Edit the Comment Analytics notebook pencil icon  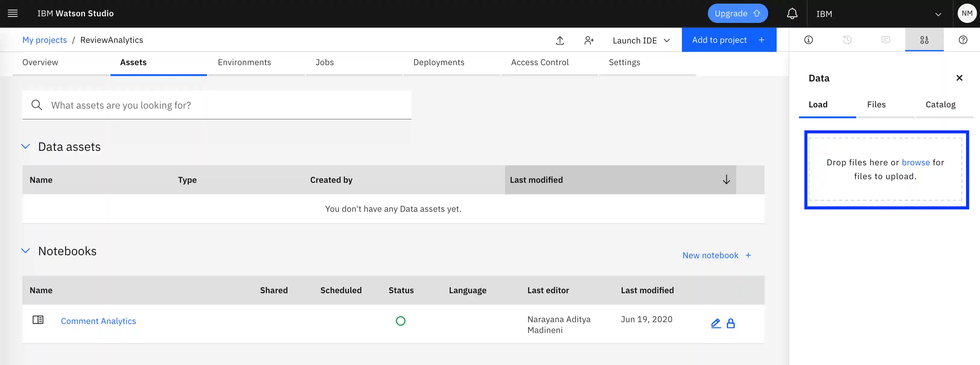click(716, 324)
